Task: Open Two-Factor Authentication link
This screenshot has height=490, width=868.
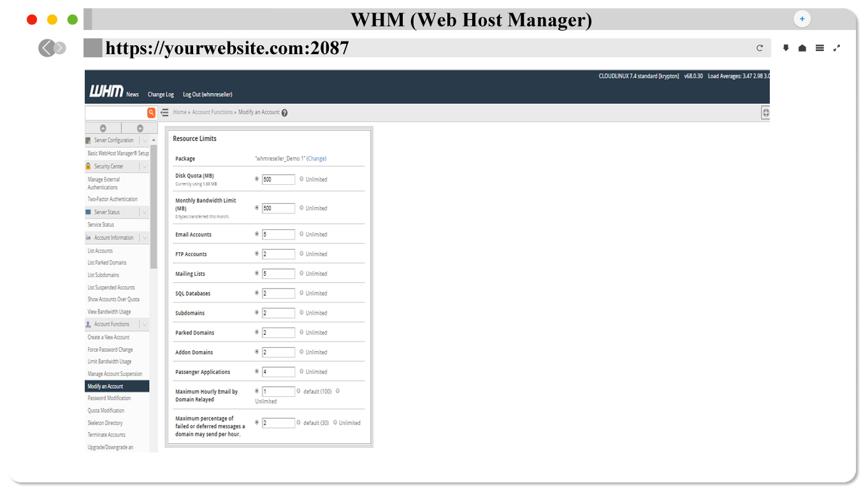Action: pyautogui.click(x=112, y=199)
